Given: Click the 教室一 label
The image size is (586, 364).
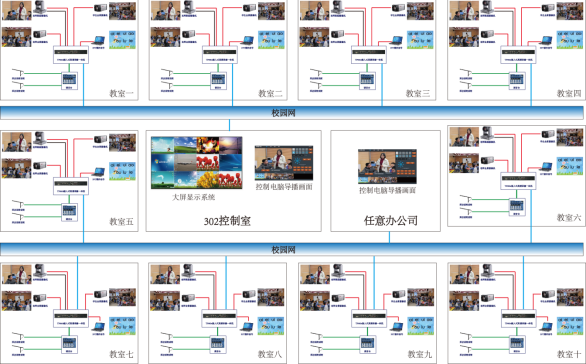Looking at the screenshot, I should (x=121, y=93).
